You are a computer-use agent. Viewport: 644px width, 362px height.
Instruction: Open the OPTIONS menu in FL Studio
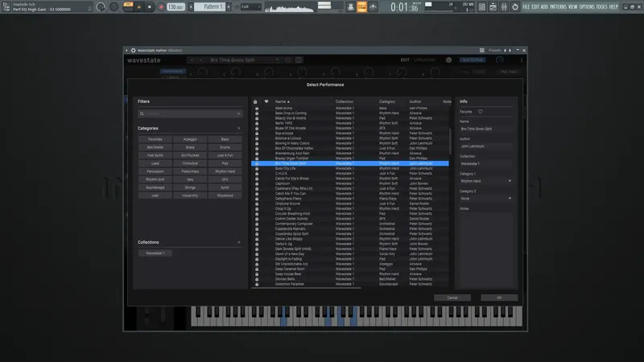587,6
